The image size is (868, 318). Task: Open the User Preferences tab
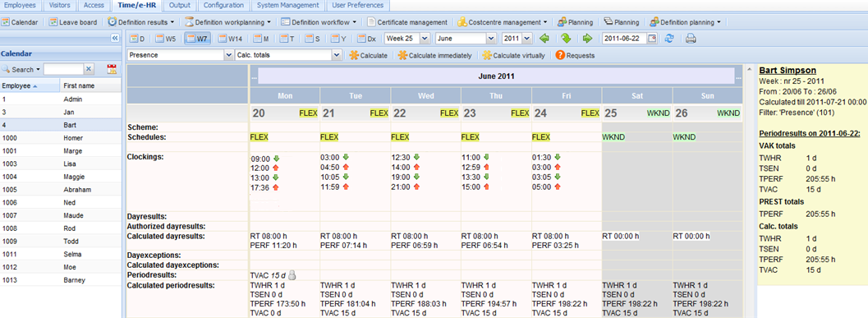click(358, 5)
